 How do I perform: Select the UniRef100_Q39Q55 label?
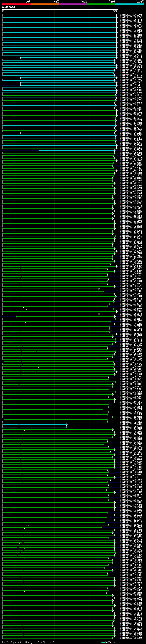tap(131, 329)
